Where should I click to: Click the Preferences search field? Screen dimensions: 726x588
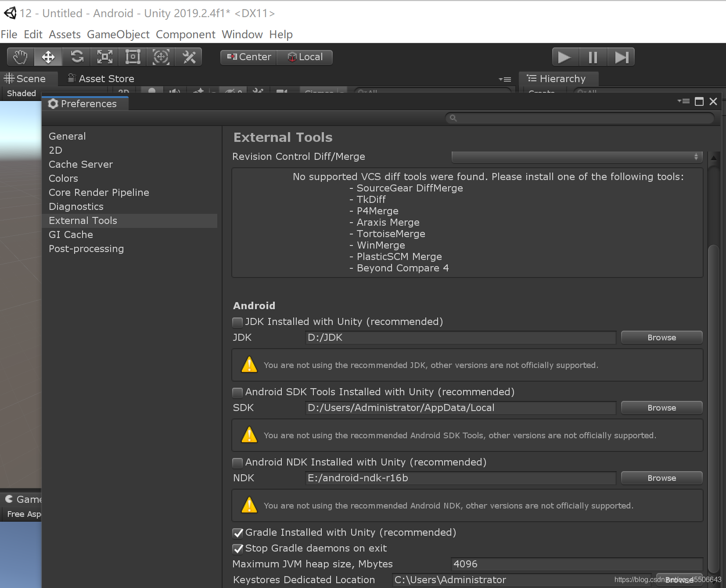580,118
